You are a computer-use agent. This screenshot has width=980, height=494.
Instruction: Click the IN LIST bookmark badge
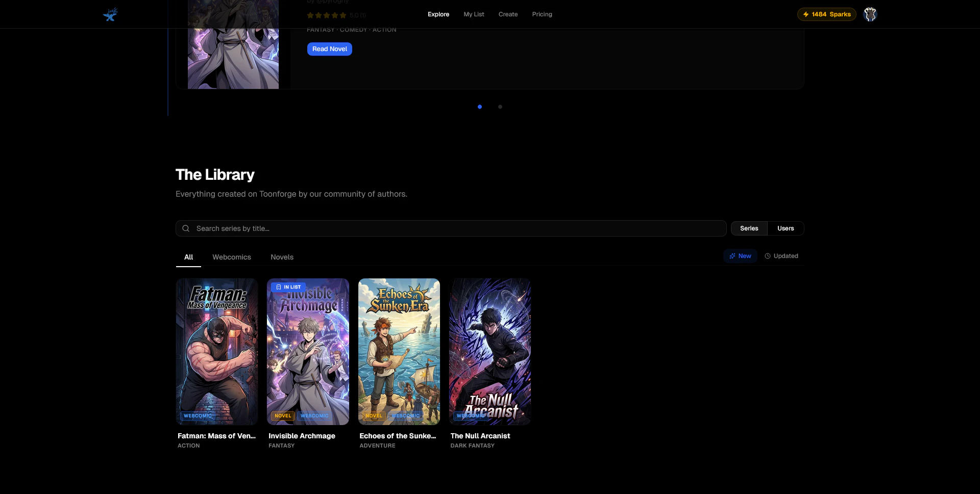click(288, 287)
